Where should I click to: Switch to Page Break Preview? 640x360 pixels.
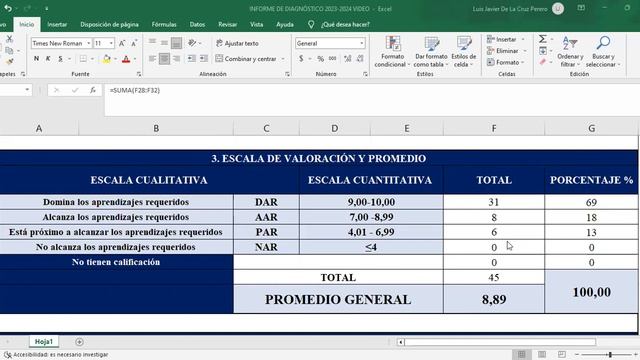pyautogui.click(x=562, y=354)
